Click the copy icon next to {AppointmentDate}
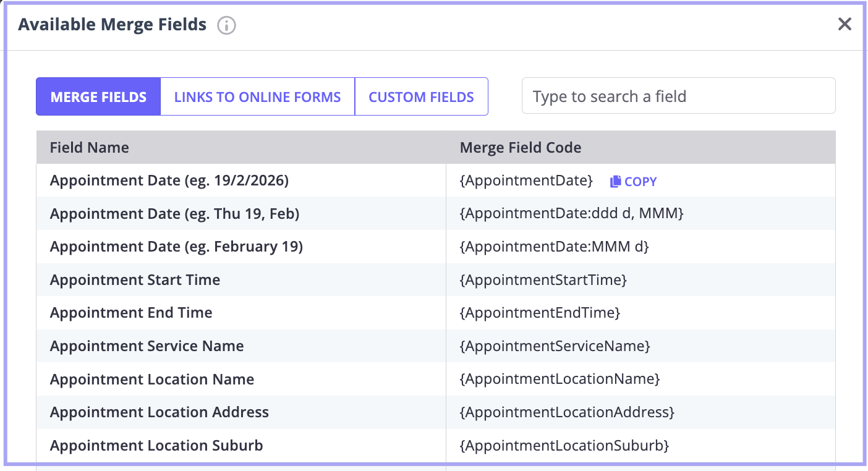 click(x=615, y=182)
